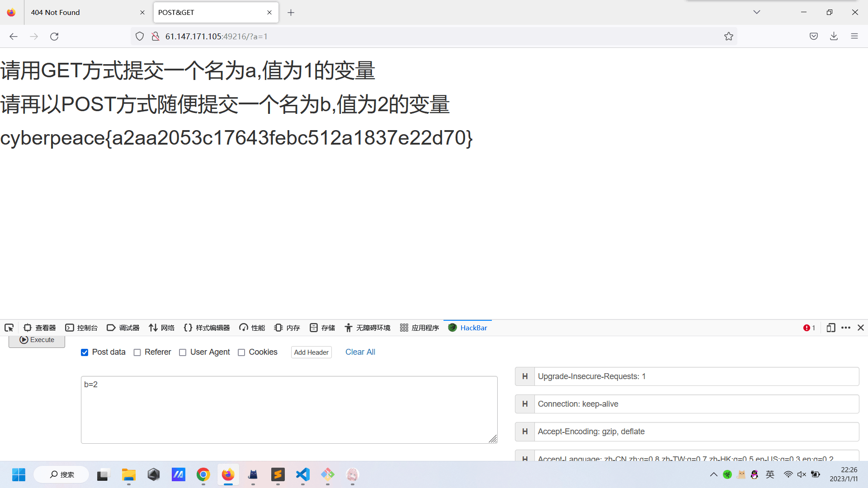Expand the list all tabs dropdown
The height and width of the screenshot is (488, 868).
click(756, 12)
